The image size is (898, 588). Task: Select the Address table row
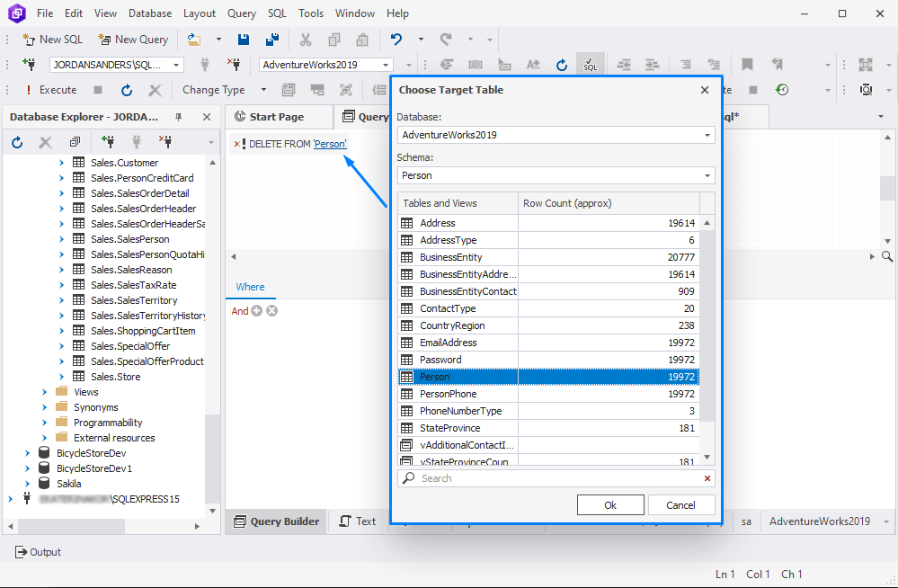[548, 224]
